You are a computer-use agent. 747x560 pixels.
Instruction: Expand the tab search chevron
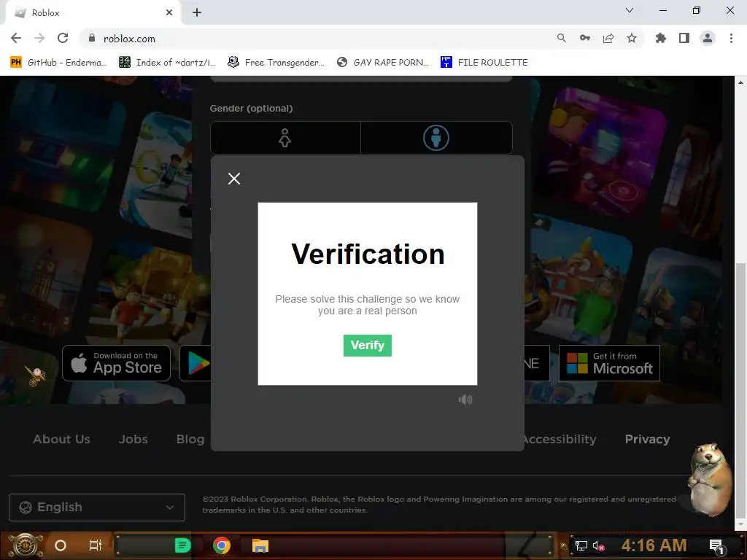click(630, 10)
